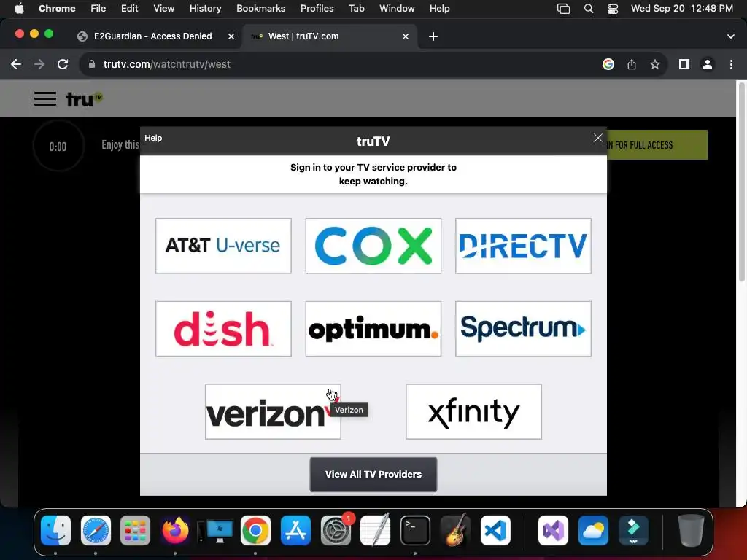Open Launchpad from the Dock
Image resolution: width=747 pixels, height=560 pixels.
[x=135, y=530]
